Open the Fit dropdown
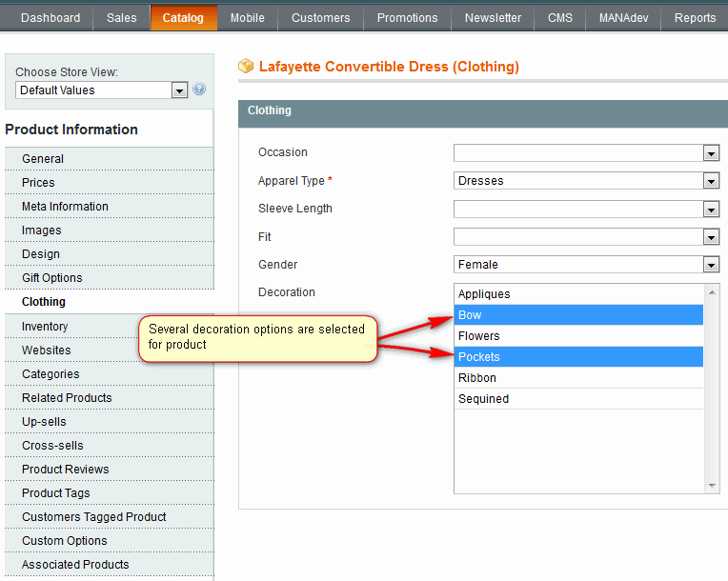This screenshot has height=581, width=728. pyautogui.click(x=585, y=237)
